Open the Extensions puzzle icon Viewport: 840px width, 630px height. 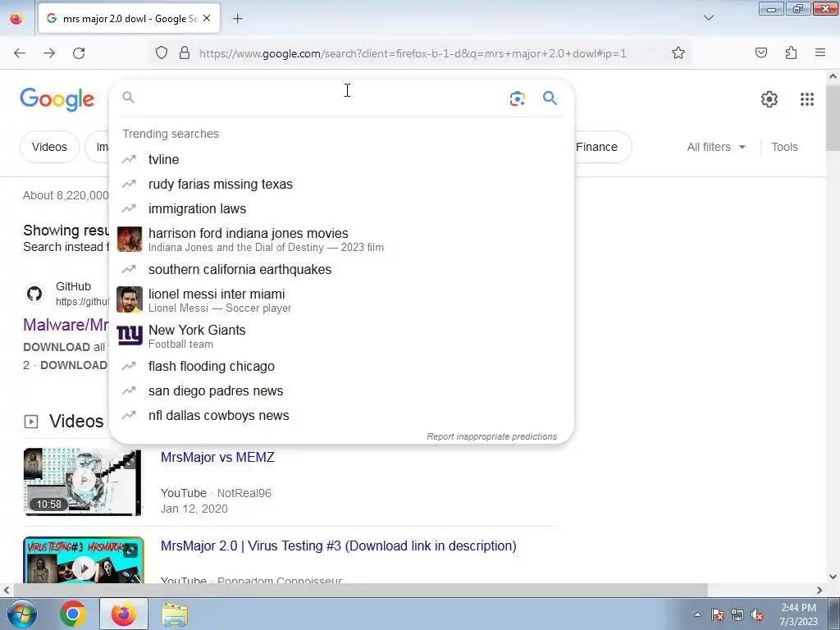[x=792, y=52]
